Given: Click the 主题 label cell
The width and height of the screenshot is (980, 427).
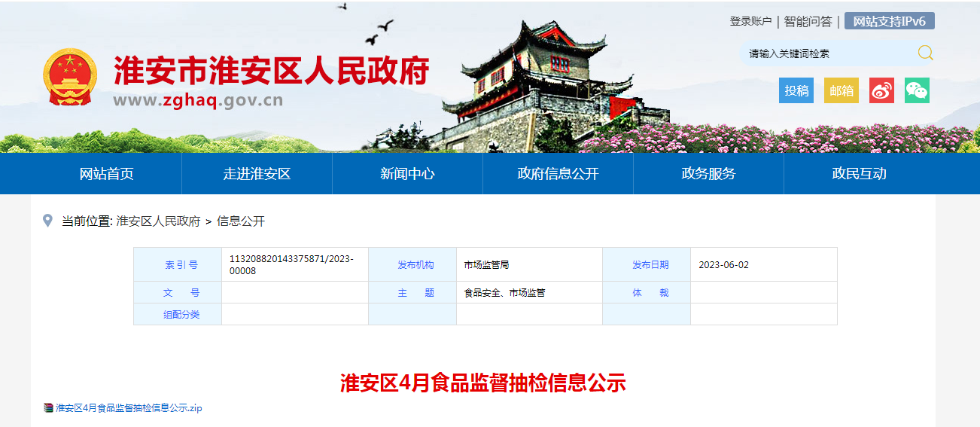Looking at the screenshot, I should (x=412, y=293).
